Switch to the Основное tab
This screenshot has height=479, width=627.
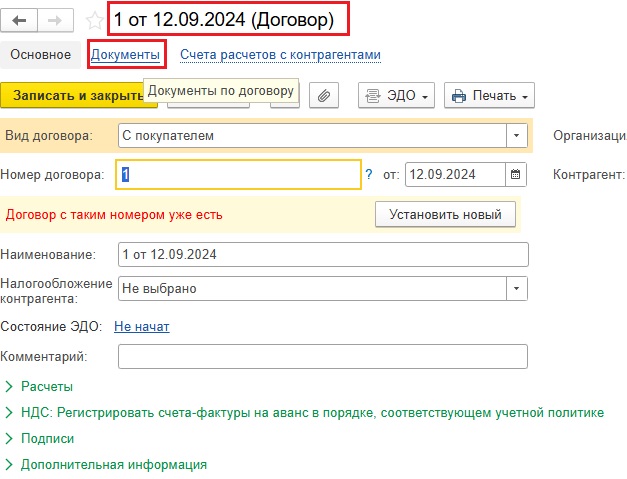pos(40,54)
